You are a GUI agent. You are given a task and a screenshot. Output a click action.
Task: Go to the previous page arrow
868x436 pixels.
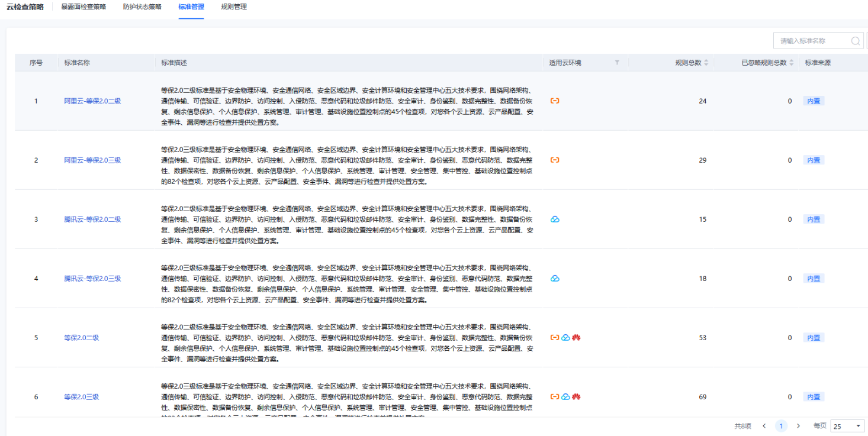point(764,426)
